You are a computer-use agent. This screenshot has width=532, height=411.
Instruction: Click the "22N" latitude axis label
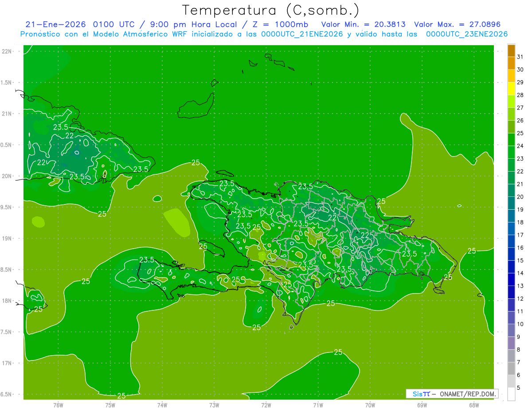coord(7,51)
